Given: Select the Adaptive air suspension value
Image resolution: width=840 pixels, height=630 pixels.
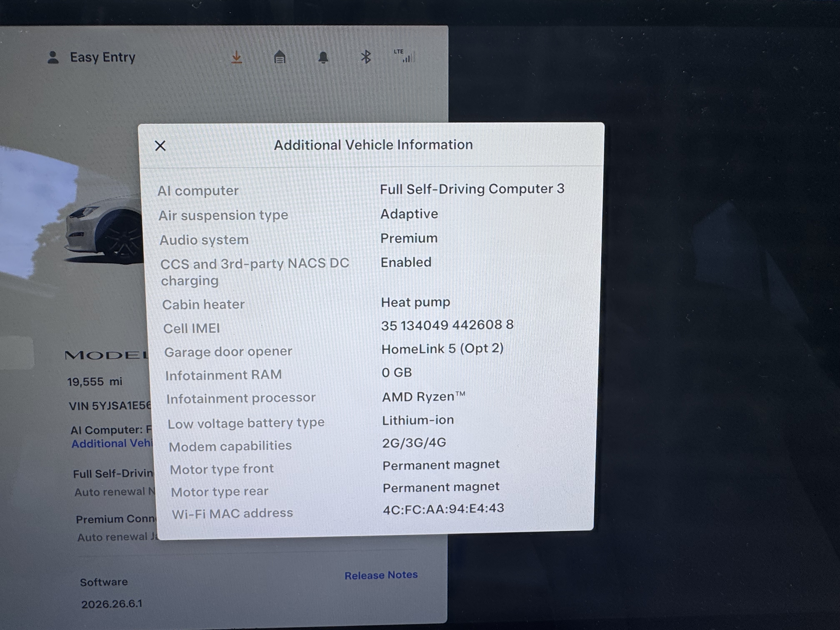Looking at the screenshot, I should 409,214.
